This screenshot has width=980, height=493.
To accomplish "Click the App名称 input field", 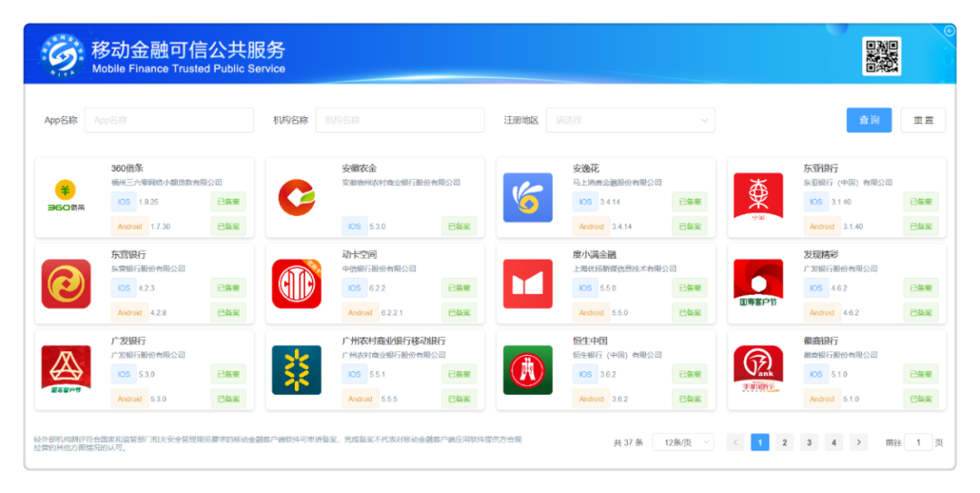I will coord(169,120).
